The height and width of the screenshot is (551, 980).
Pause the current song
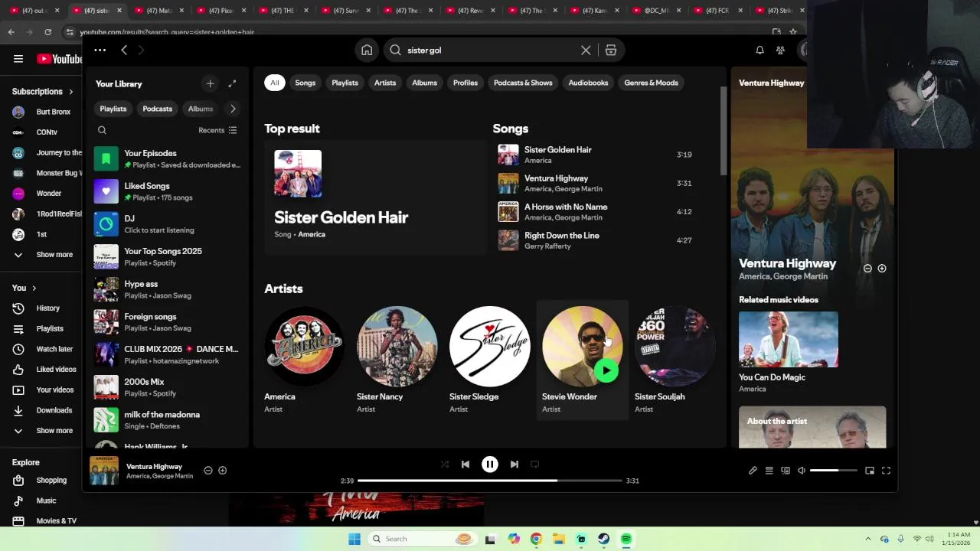click(x=490, y=464)
